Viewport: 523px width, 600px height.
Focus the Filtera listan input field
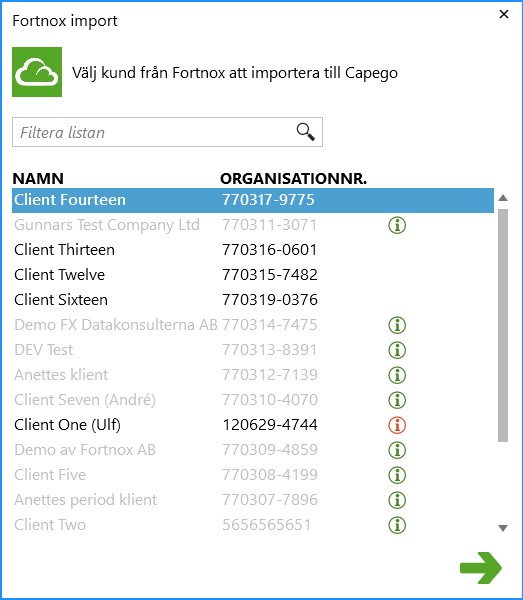pos(167,132)
